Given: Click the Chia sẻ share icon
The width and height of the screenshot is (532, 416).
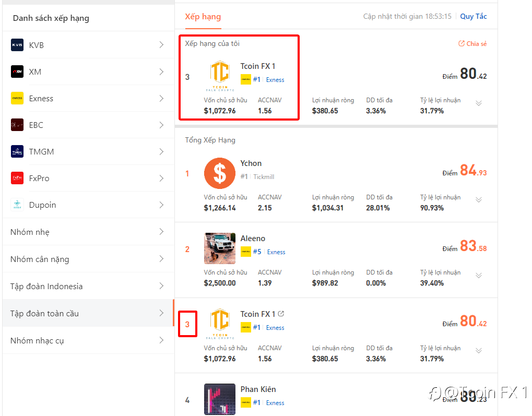Looking at the screenshot, I should click(462, 43).
